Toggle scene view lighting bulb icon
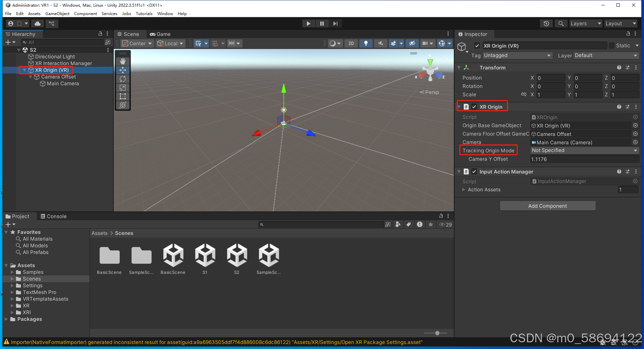 [x=366, y=43]
